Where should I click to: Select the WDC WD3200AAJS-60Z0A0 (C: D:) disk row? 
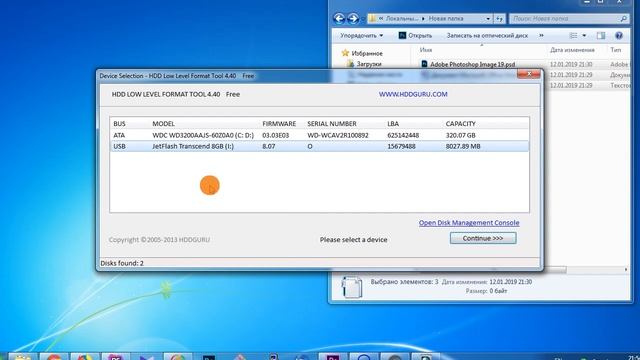[320, 135]
